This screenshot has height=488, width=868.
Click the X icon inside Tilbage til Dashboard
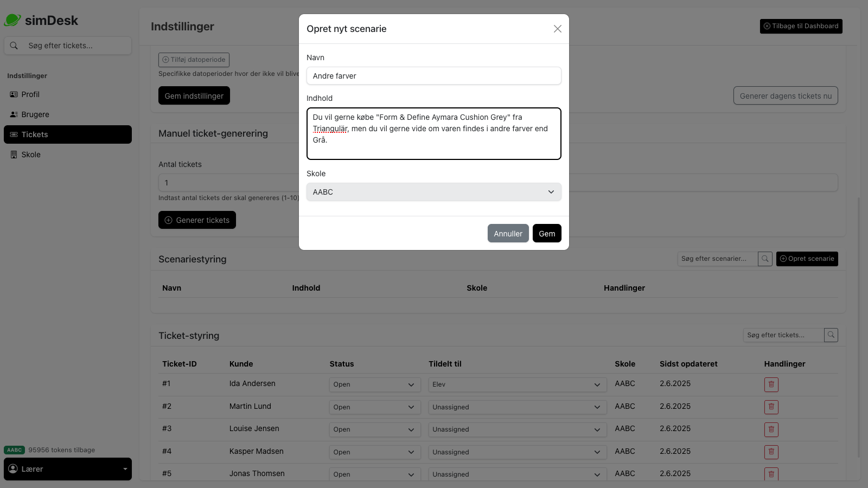(x=767, y=25)
